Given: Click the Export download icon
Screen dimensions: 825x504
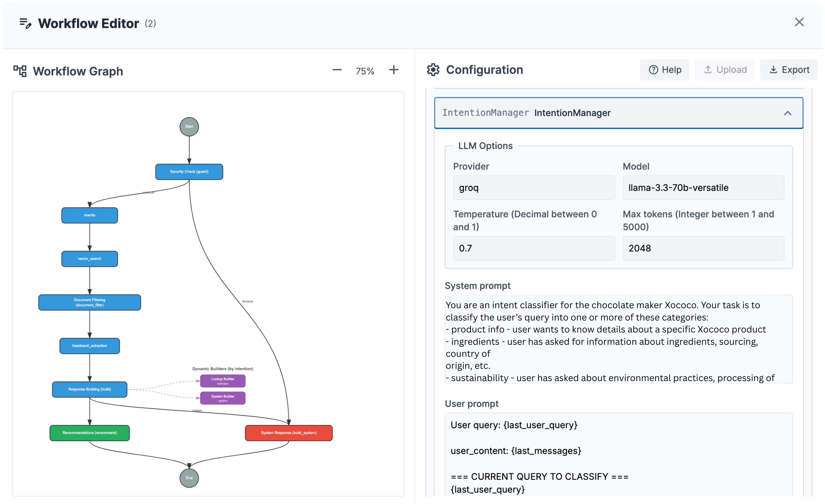Looking at the screenshot, I should click(x=773, y=70).
